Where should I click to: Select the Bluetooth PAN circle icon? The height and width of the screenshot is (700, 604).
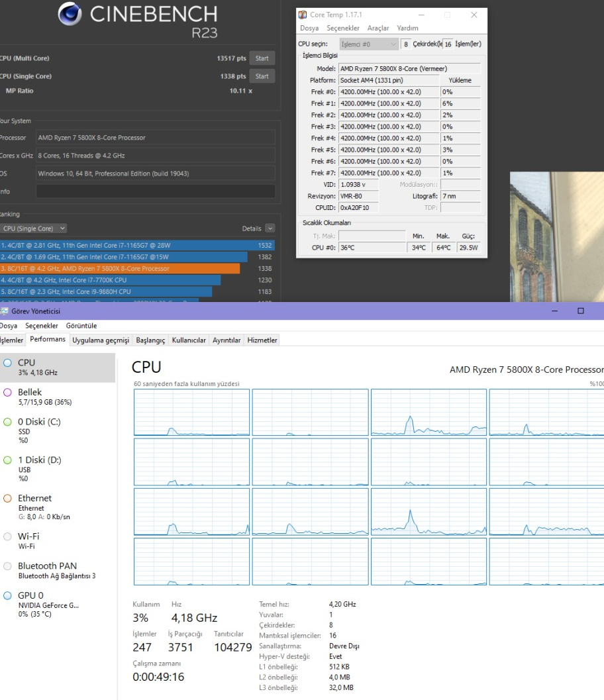[7, 566]
